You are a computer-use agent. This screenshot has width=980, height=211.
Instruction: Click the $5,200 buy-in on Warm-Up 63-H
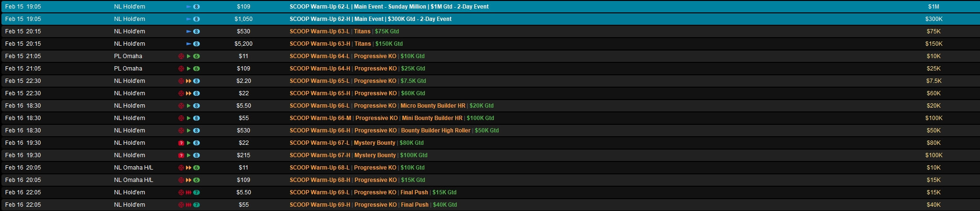pyautogui.click(x=243, y=44)
